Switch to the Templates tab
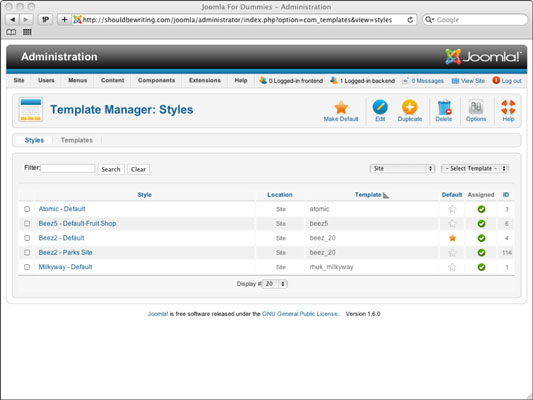The image size is (533, 400). (x=76, y=140)
